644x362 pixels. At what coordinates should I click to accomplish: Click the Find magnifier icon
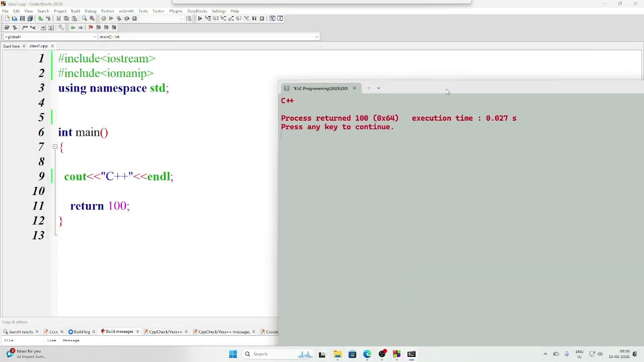click(x=84, y=19)
